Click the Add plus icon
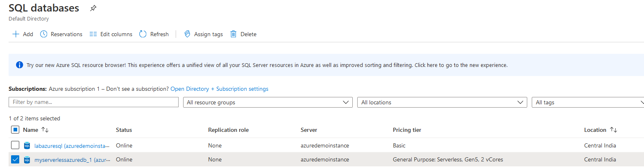Viewport: 644px width, 168px height. pos(16,34)
